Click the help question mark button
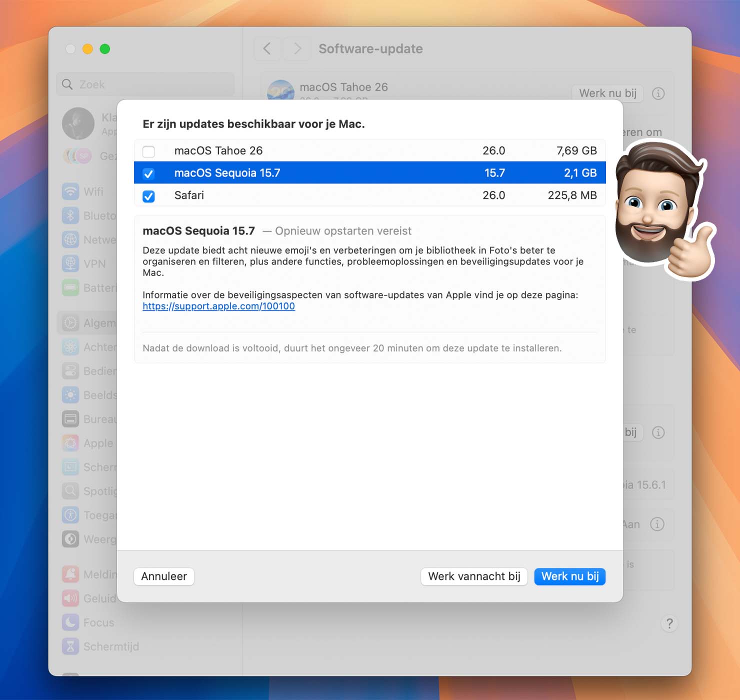Screen dimensions: 740x700 point(669,623)
